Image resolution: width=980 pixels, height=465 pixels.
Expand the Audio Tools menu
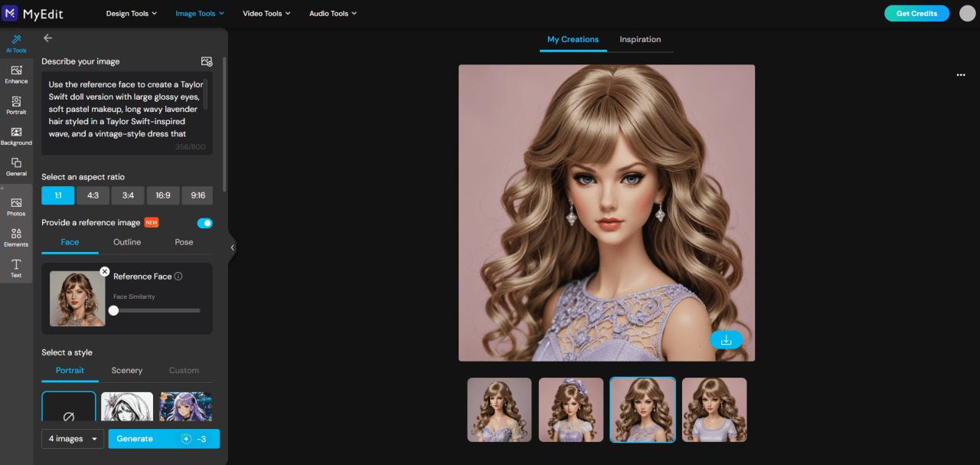[332, 13]
